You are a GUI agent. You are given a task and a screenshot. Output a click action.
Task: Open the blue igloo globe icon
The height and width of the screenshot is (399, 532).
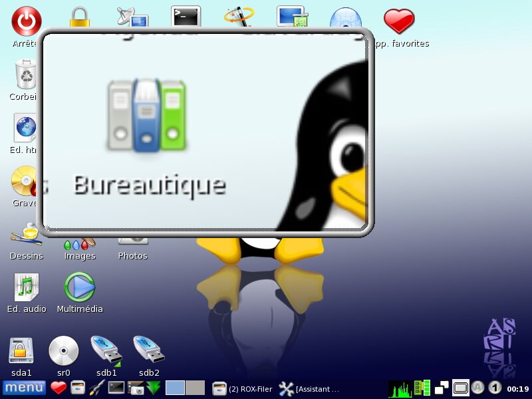click(345, 18)
